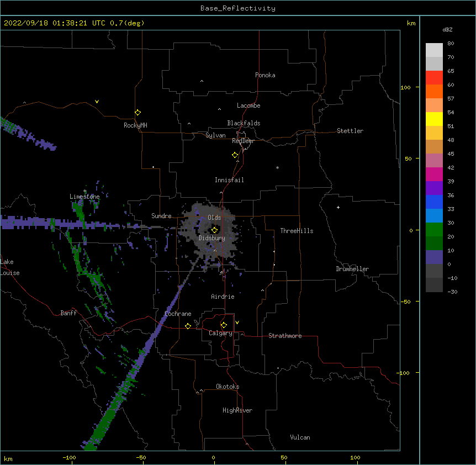Click the Cochrane town label
The height and width of the screenshot is (465, 476).
(x=178, y=314)
